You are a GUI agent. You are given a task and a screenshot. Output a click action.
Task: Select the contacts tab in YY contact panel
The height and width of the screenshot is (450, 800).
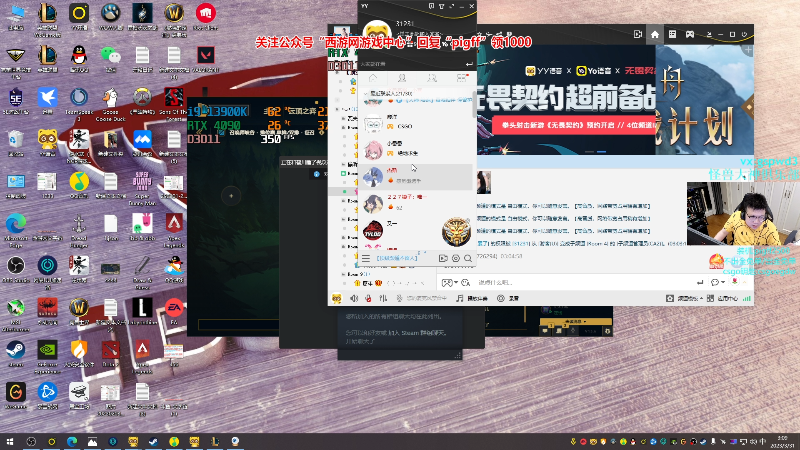pos(402,78)
